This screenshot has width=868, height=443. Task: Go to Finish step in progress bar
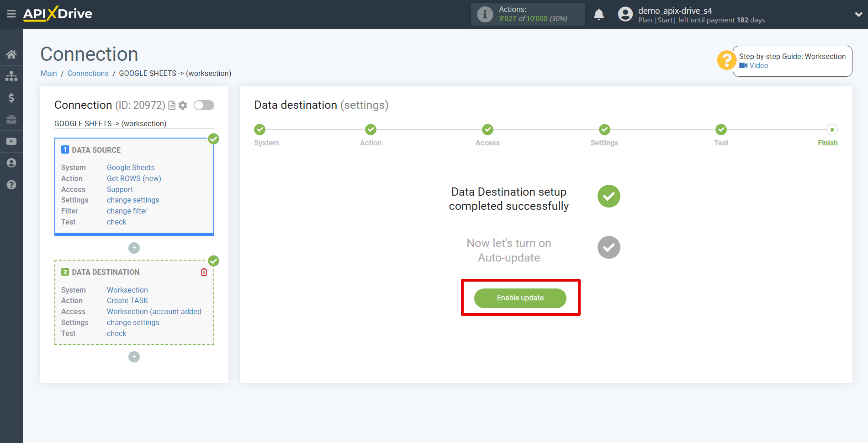[832, 130]
